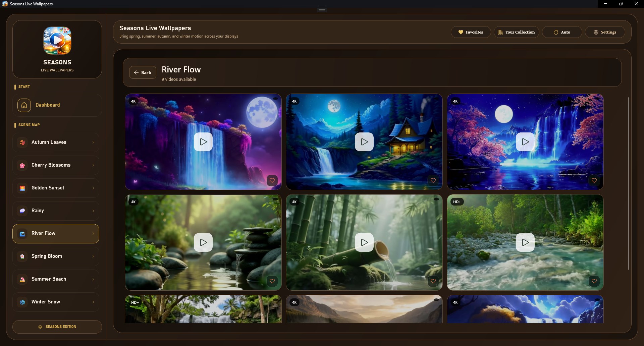Favorite the purple cliff waterfall wallpaper
The height and width of the screenshot is (346, 644).
tap(272, 180)
